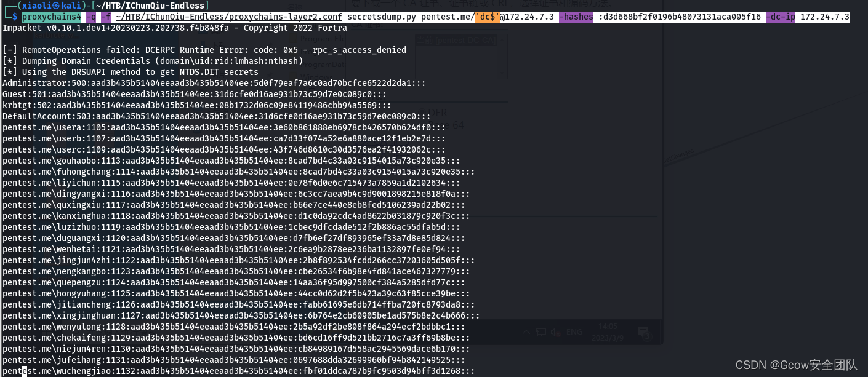Click the proxychains-layer2.conf path in command
Image resolution: width=868 pixels, height=377 pixels.
coord(228,17)
